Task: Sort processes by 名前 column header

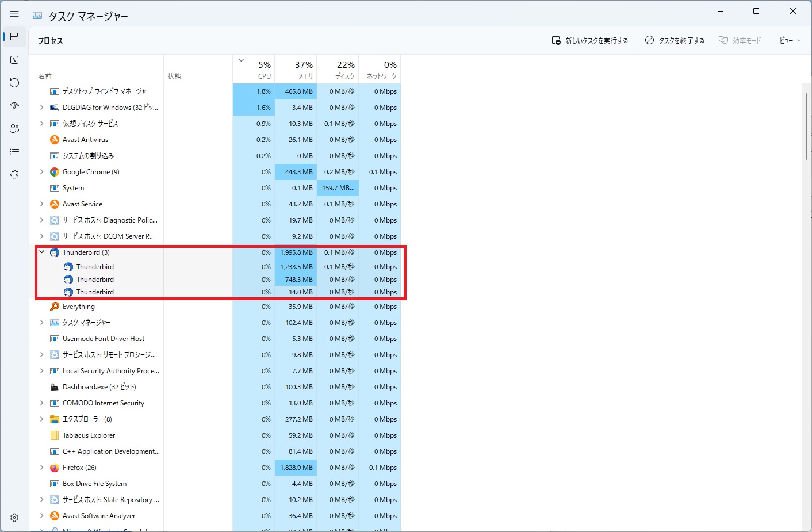Action: 45,76
